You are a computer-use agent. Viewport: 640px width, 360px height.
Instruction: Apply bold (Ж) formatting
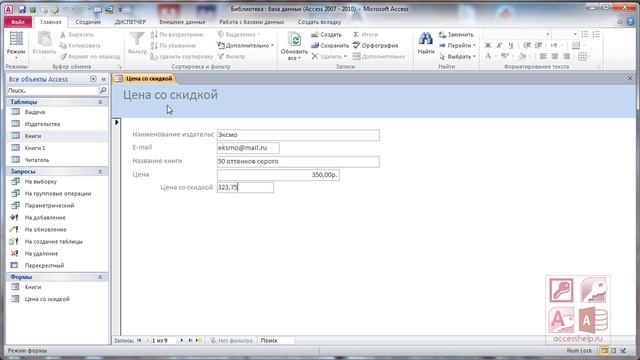pos(488,45)
